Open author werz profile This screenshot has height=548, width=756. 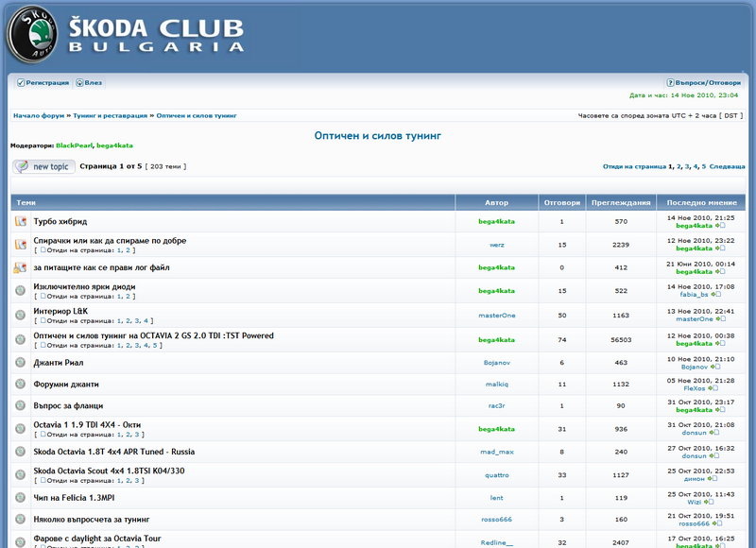497,245
